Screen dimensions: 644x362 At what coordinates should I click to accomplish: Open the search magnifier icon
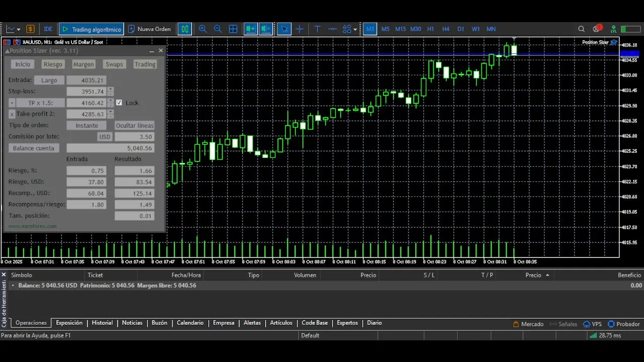coord(582,29)
